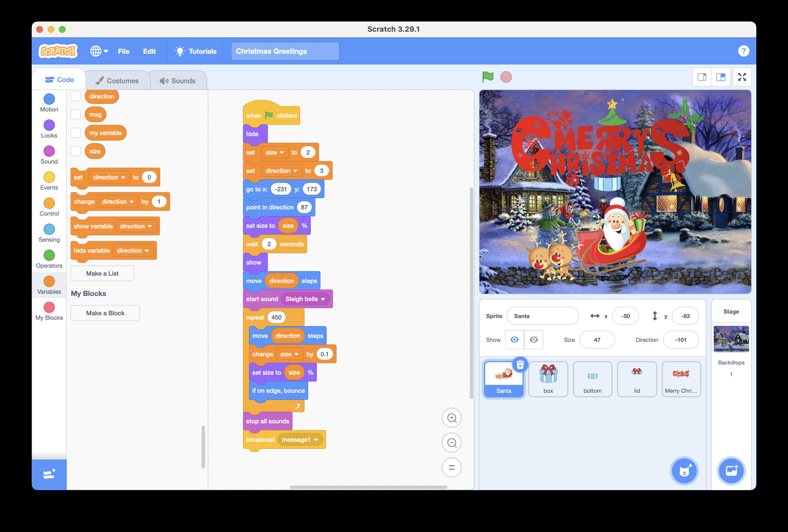Check the size variable checkbox

pos(76,151)
